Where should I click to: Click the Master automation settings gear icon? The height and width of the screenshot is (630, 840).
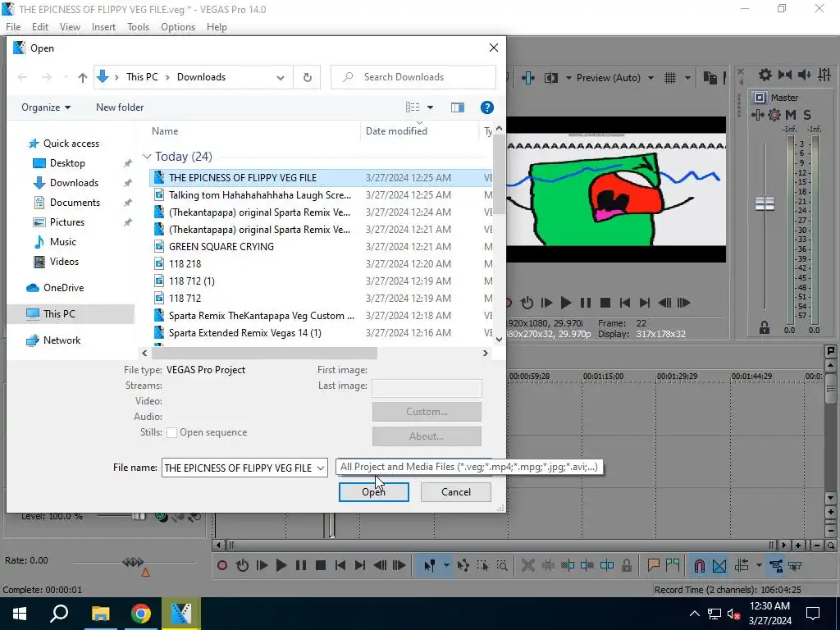[774, 115]
